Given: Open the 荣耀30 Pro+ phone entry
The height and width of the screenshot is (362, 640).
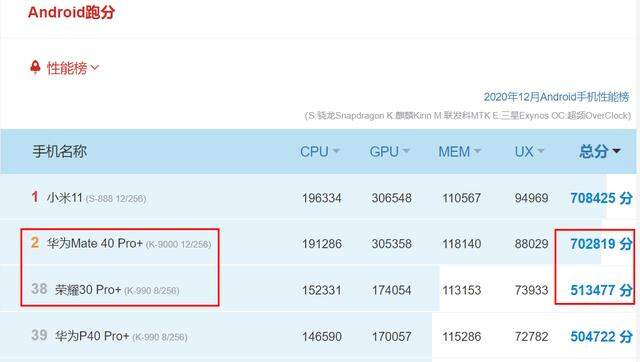Looking at the screenshot, I should (88, 290).
